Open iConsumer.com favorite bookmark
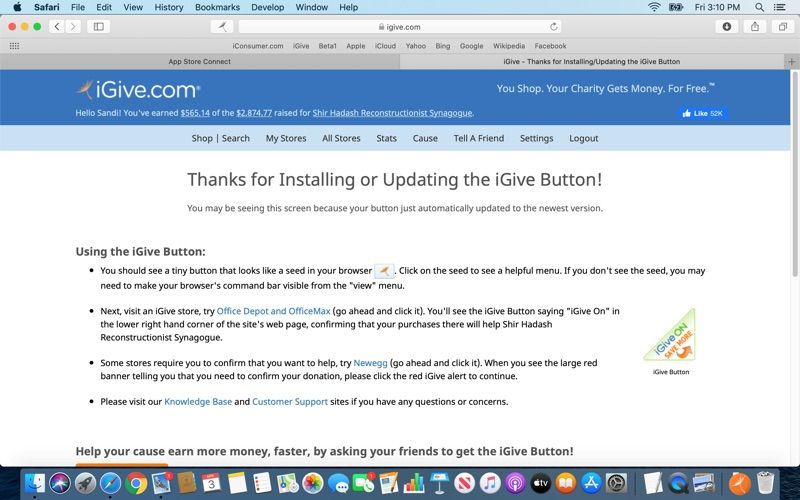The height and width of the screenshot is (500, 800). (258, 46)
